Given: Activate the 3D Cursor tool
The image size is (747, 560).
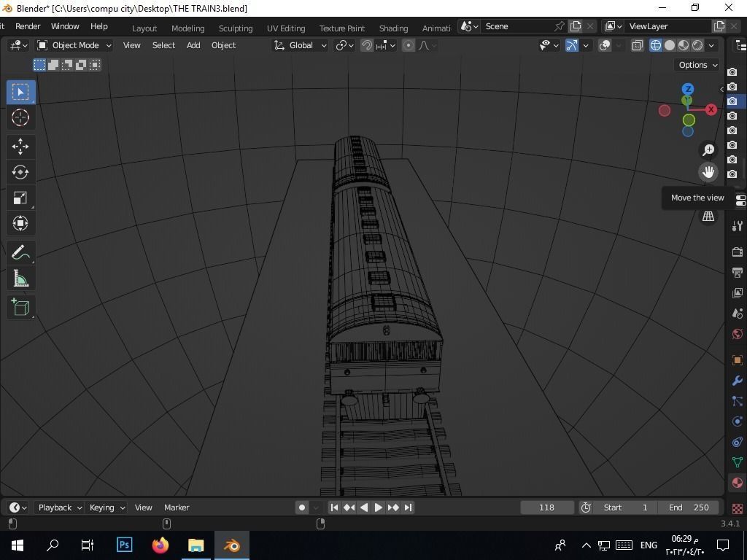Looking at the screenshot, I should pyautogui.click(x=20, y=117).
